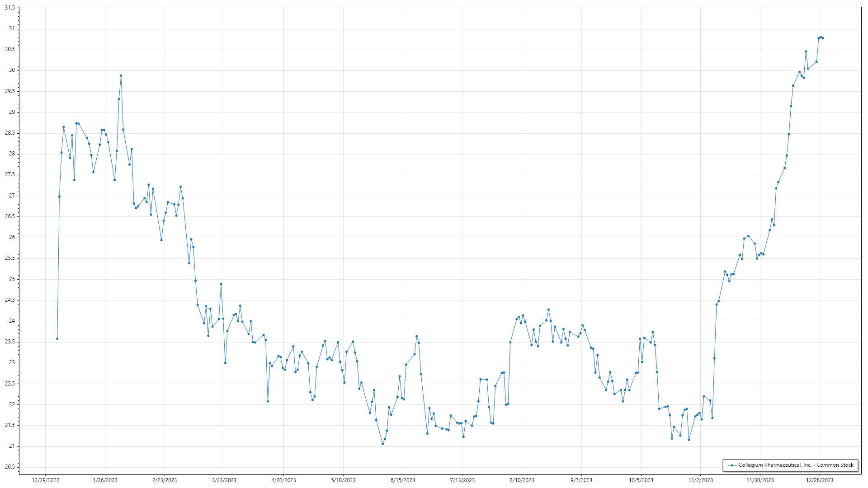The height and width of the screenshot is (488, 868).
Task: Select the 6/15/2023 date tick label
Action: pyautogui.click(x=402, y=480)
